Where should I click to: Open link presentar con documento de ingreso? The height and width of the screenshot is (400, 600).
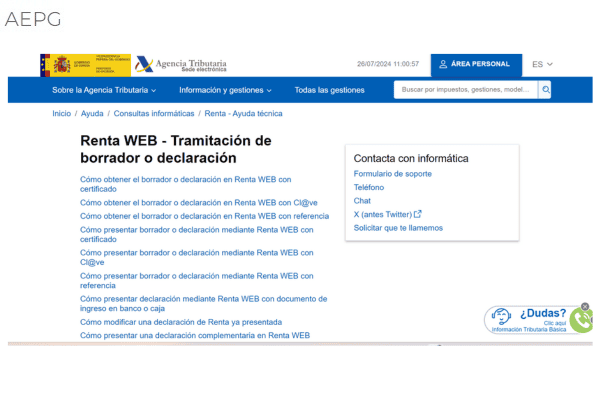tap(204, 304)
